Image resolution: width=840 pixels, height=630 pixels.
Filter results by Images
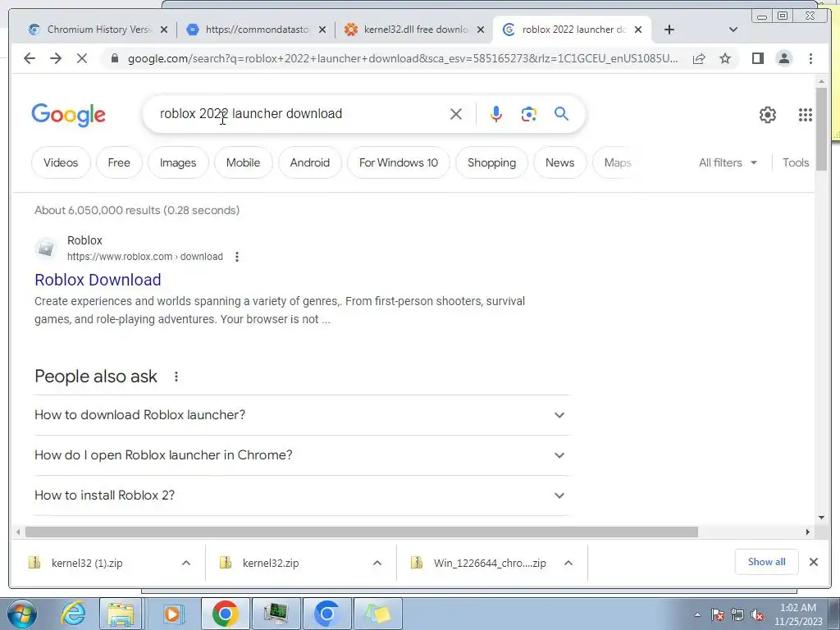click(178, 162)
